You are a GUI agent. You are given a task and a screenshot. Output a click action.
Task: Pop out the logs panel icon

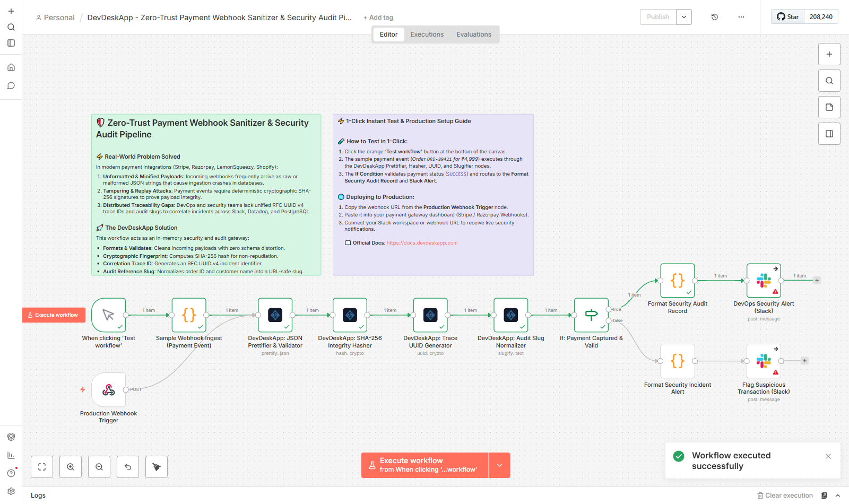tap(824, 496)
